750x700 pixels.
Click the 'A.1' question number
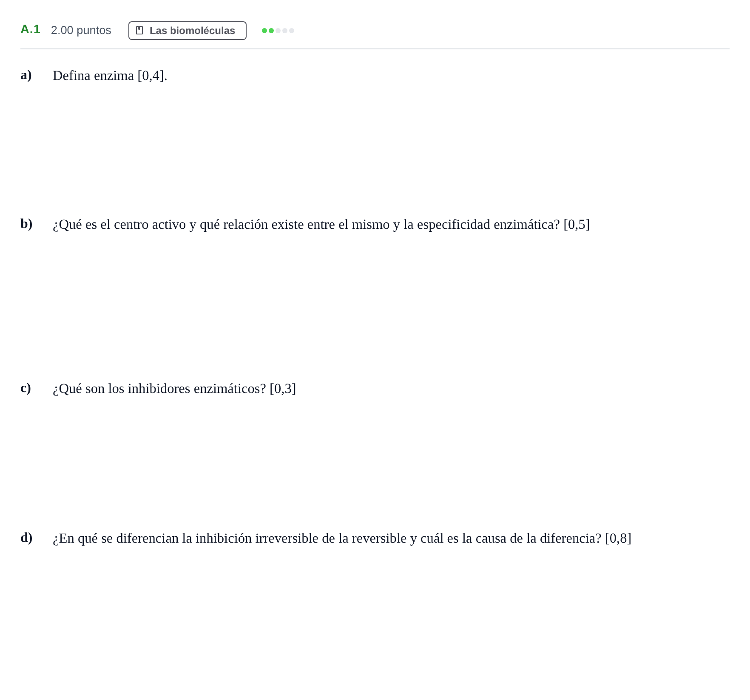coord(30,29)
